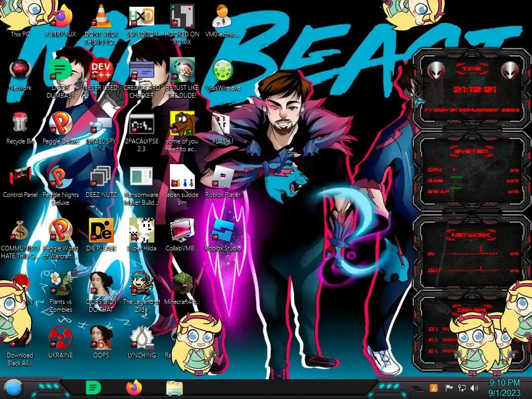Screen dimensions: 532x399
Task: Click the F:\ drive entry in widget
Action: point(443,340)
